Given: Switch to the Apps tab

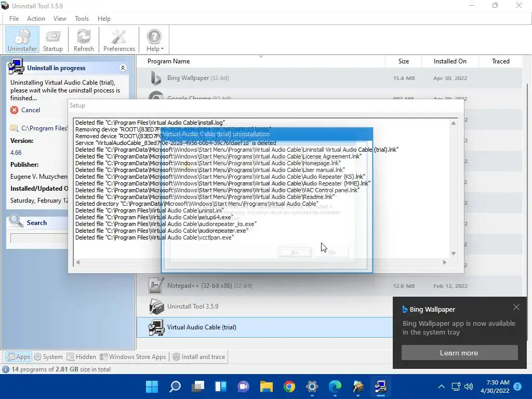Looking at the screenshot, I should (x=19, y=357).
